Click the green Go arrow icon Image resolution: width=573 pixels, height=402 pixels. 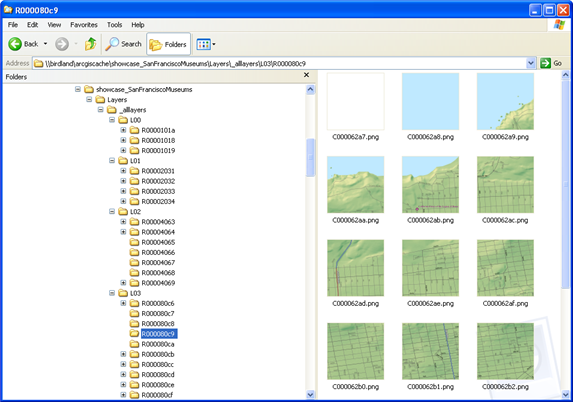545,63
